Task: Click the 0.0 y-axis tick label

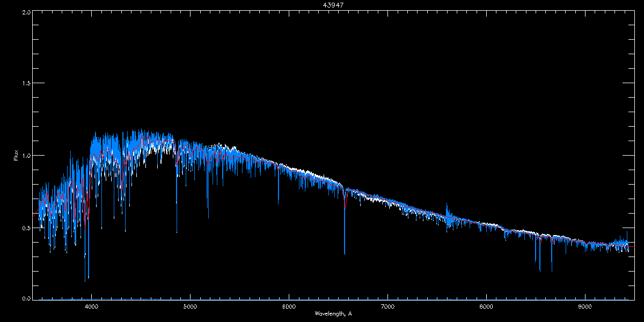Action: [25, 298]
